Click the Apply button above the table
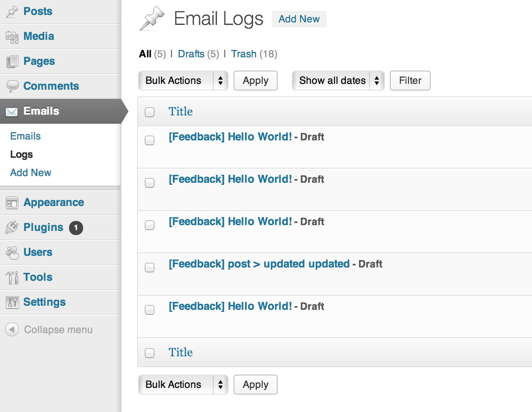This screenshot has height=412, width=532. [x=256, y=81]
